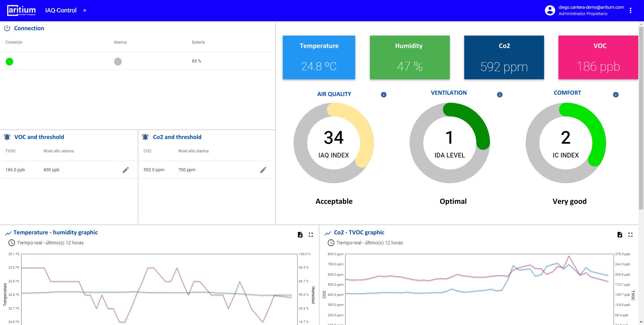Viewport: 644px width, 325px height.
Task: Select the Temperature 24.8 ºC card
Action: click(319, 57)
